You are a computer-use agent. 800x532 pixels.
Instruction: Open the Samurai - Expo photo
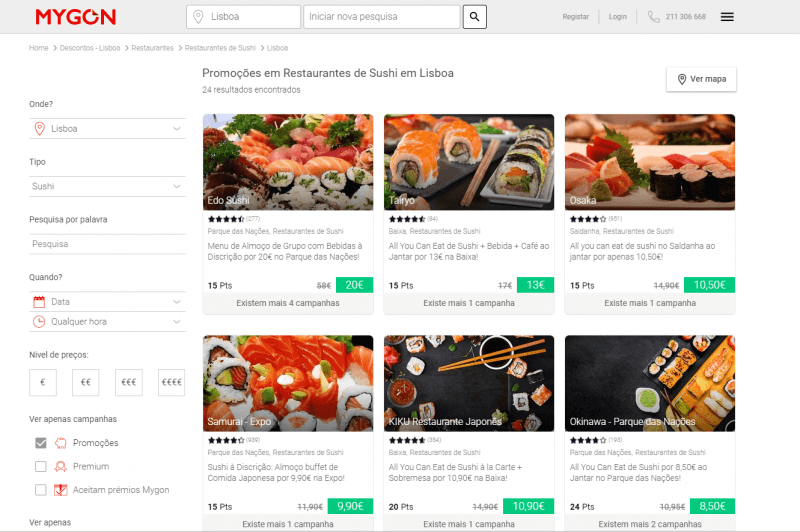pyautogui.click(x=288, y=383)
